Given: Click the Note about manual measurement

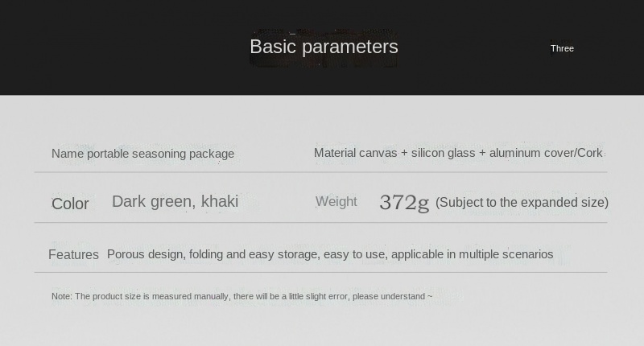Looking at the screenshot, I should [x=201, y=297].
